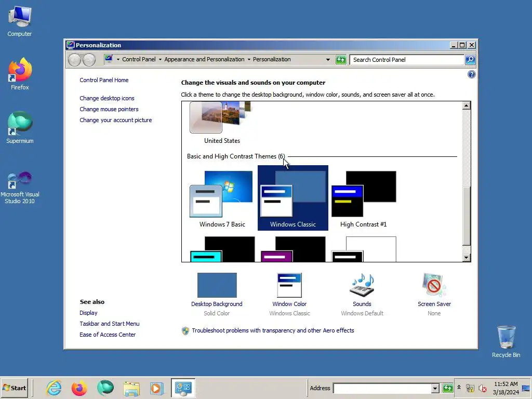Screen dimensions: 532x399
Task: Open help with the blue question mark
Action: [x=471, y=74]
